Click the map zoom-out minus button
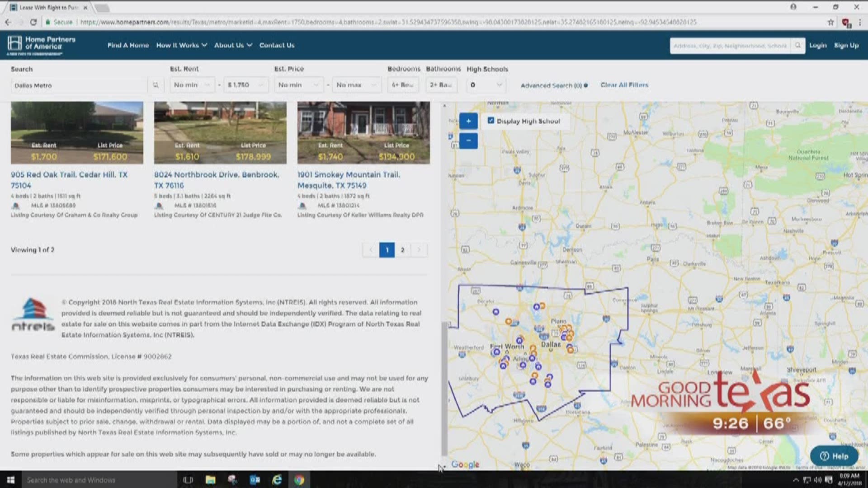Screen dimensions: 868x488 (x=468, y=141)
